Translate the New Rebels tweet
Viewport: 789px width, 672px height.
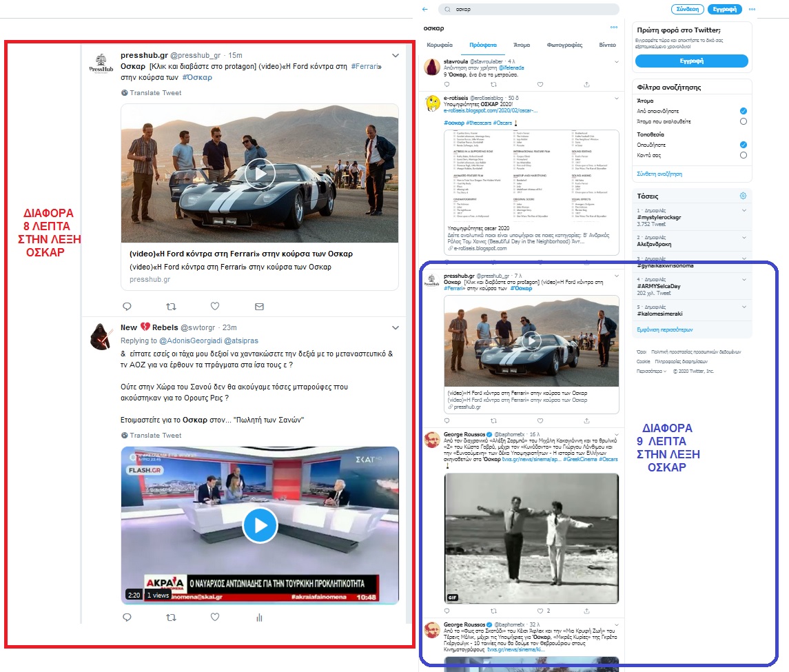click(x=151, y=436)
